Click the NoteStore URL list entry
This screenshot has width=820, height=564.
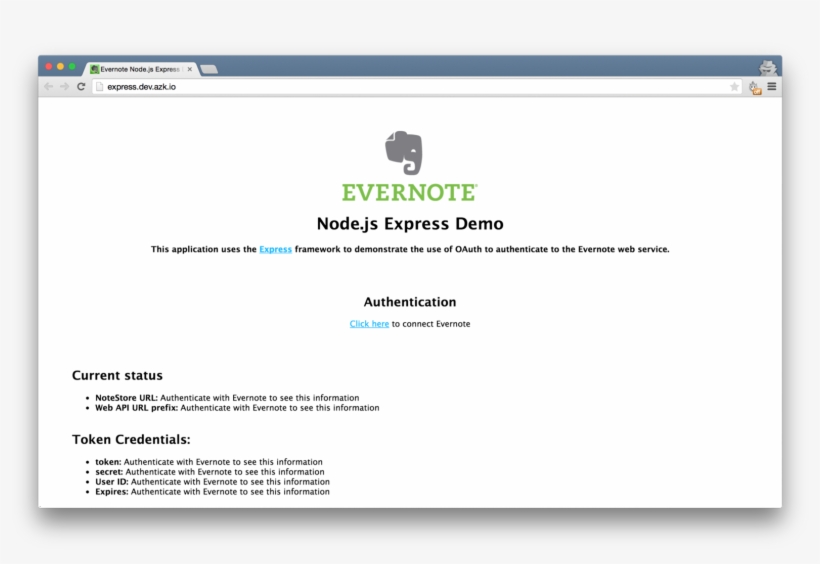click(227, 398)
